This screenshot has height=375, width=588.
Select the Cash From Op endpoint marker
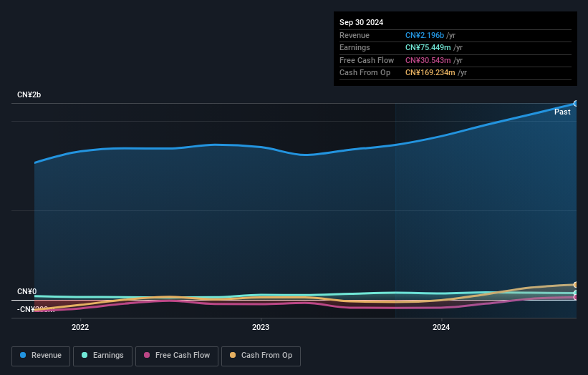(x=576, y=285)
